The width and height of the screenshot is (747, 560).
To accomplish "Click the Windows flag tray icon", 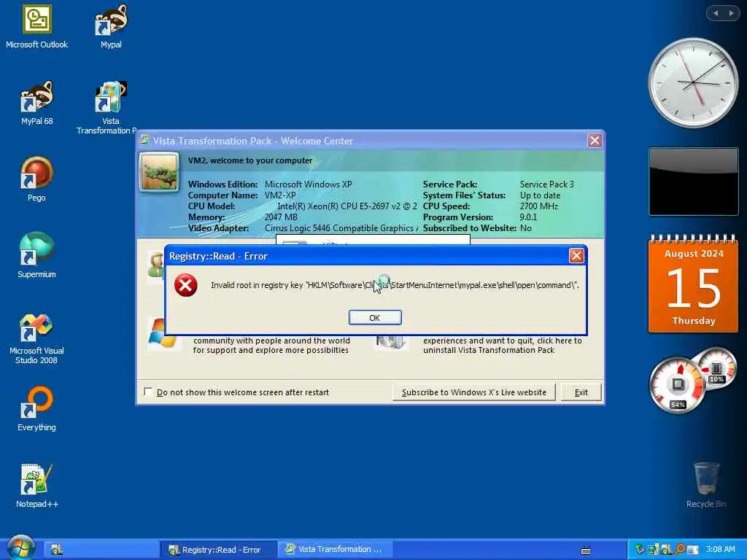I will pyautogui.click(x=667, y=550).
